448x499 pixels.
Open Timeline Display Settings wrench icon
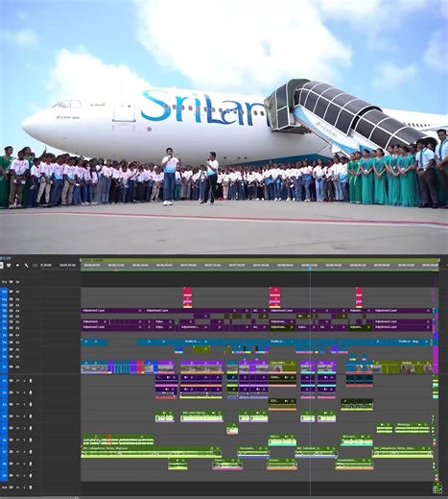[x=26, y=265]
